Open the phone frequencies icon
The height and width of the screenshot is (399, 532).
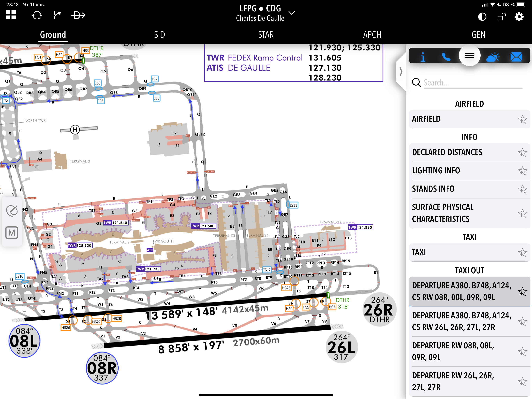point(446,57)
